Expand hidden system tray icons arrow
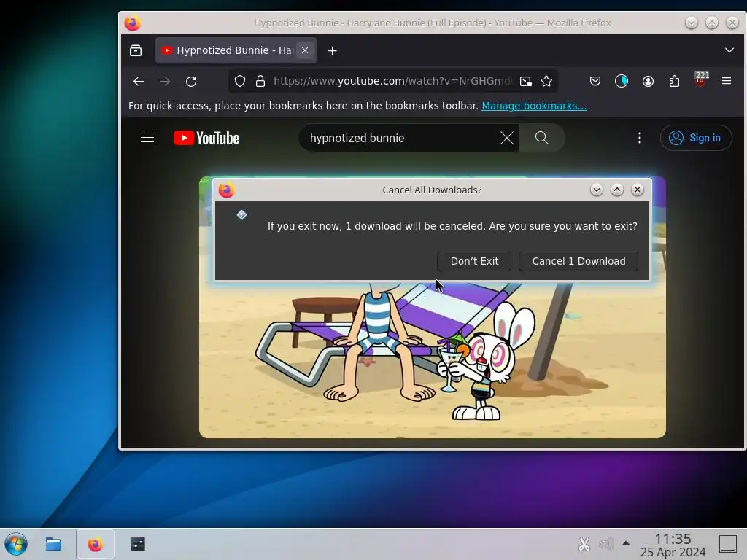 click(626, 543)
